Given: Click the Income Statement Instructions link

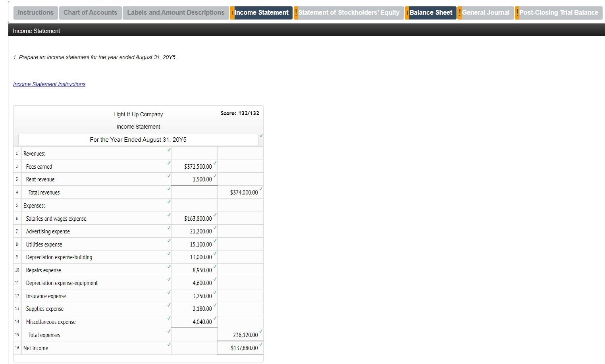Looking at the screenshot, I should coord(49,84).
